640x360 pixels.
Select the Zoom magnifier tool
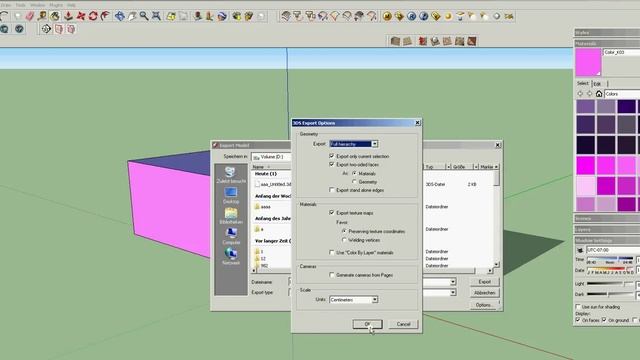coord(144,16)
